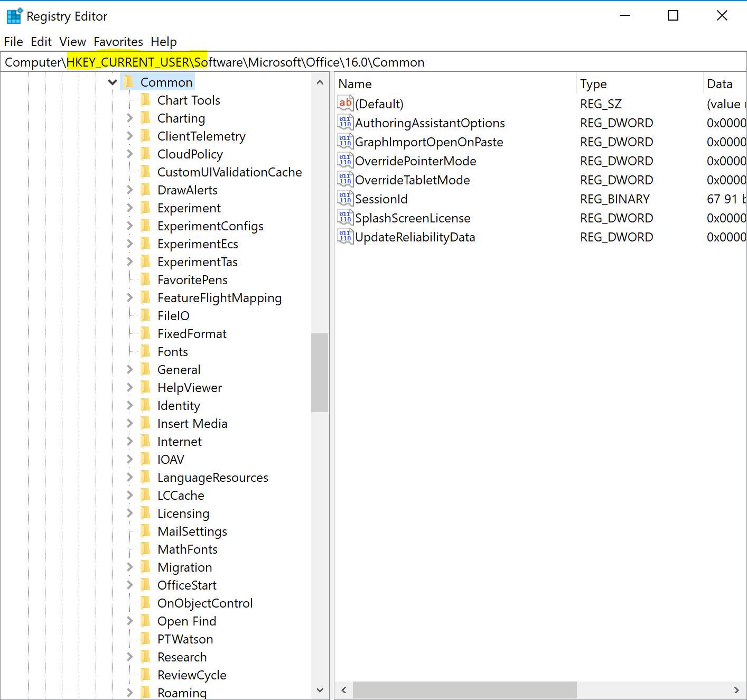This screenshot has width=747, height=700.
Task: Click the (Default) string value icon
Action: (346, 104)
